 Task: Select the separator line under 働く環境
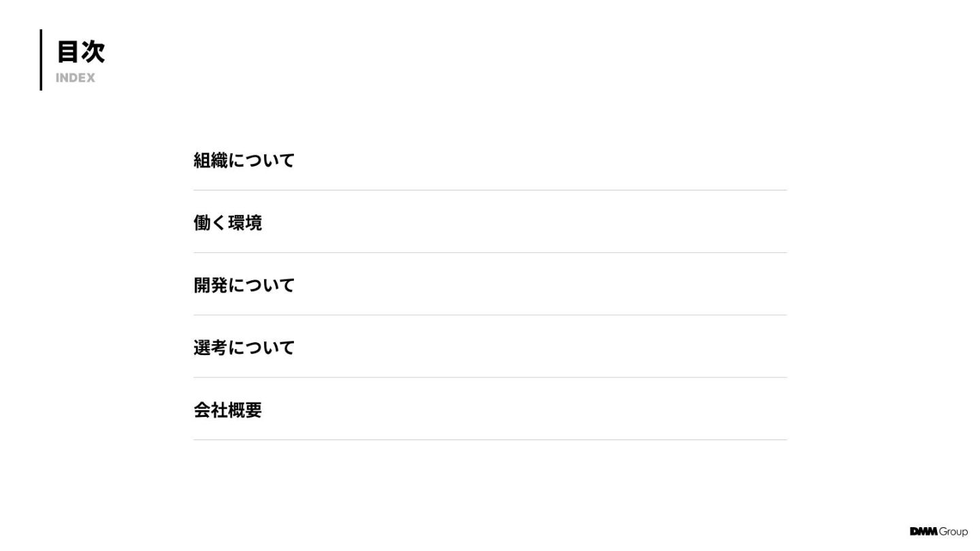pos(490,253)
